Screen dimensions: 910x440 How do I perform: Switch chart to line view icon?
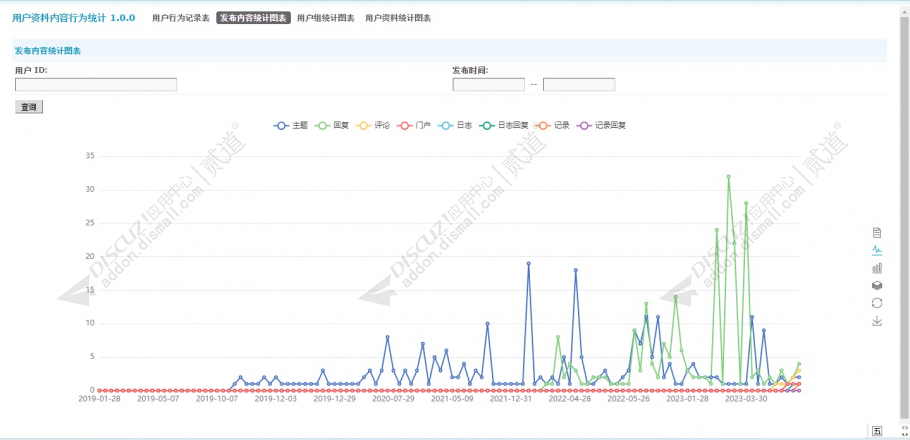pos(877,251)
